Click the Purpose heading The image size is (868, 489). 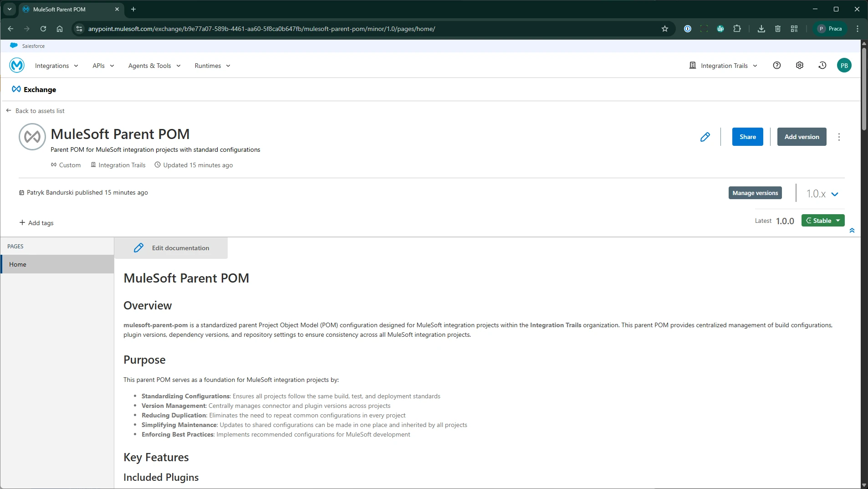(144, 360)
